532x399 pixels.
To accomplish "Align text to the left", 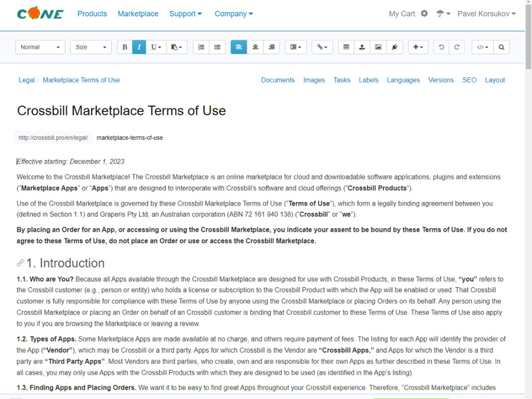I will coord(239,47).
